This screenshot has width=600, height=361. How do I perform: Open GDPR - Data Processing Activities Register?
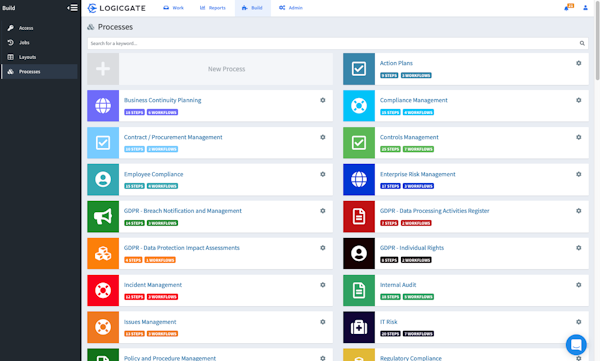434,211
